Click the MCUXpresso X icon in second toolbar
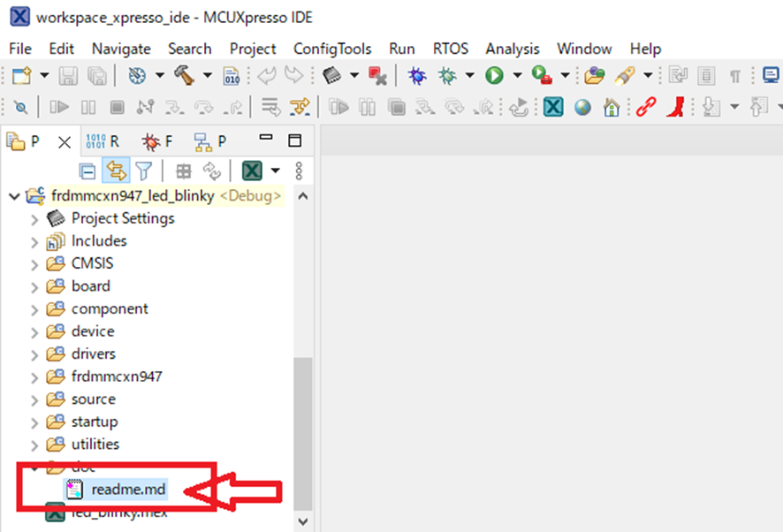This screenshot has height=532, width=783. tap(553, 107)
